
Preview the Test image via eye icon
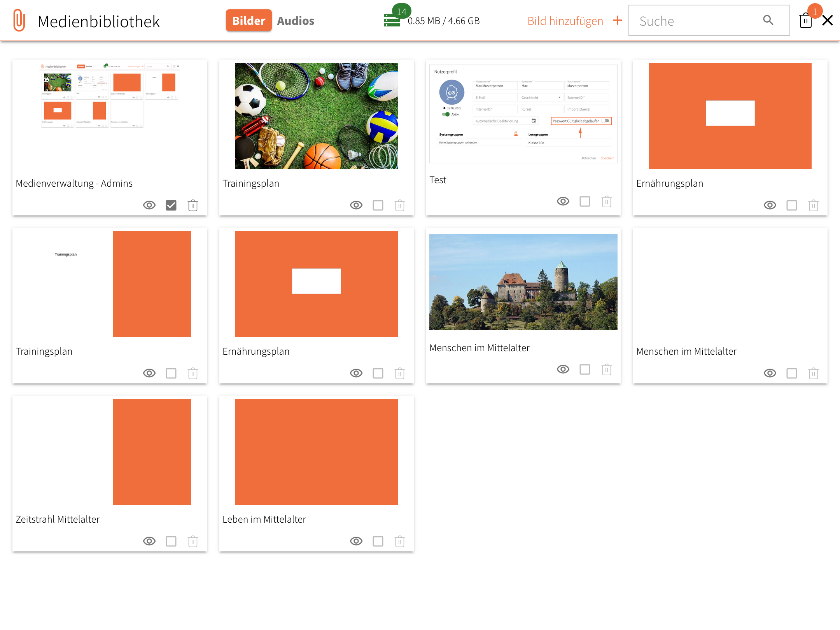coord(563,201)
